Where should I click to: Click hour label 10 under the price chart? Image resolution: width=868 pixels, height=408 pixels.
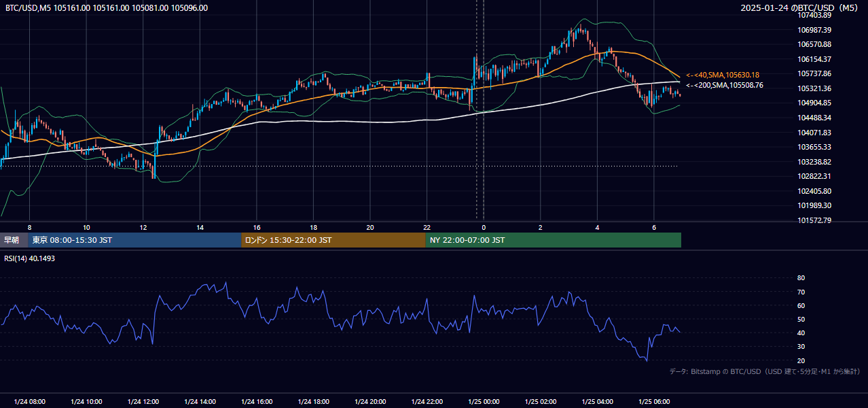[x=86, y=227]
